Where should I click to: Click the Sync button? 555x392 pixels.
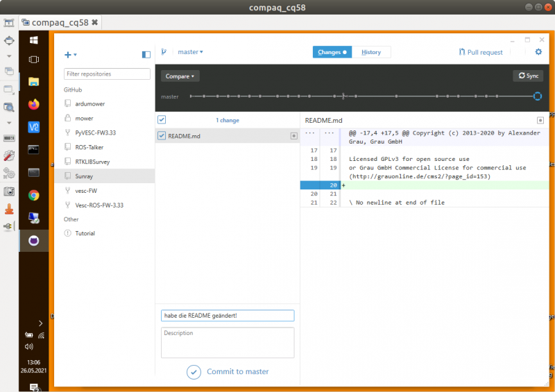click(x=528, y=76)
